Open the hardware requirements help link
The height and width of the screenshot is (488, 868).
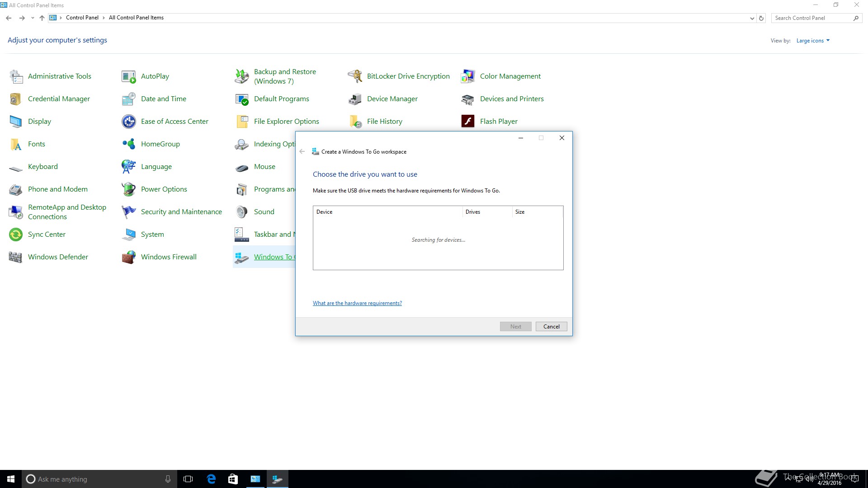click(357, 303)
